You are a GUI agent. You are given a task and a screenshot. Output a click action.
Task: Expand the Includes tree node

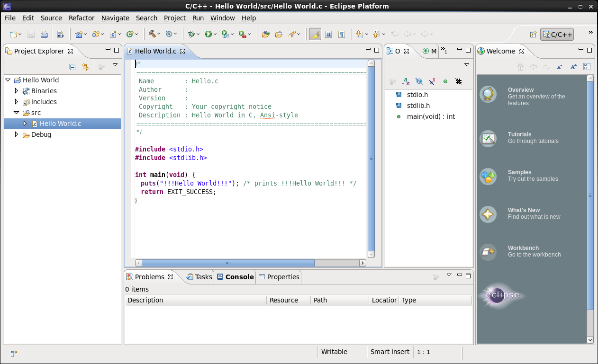(x=17, y=101)
